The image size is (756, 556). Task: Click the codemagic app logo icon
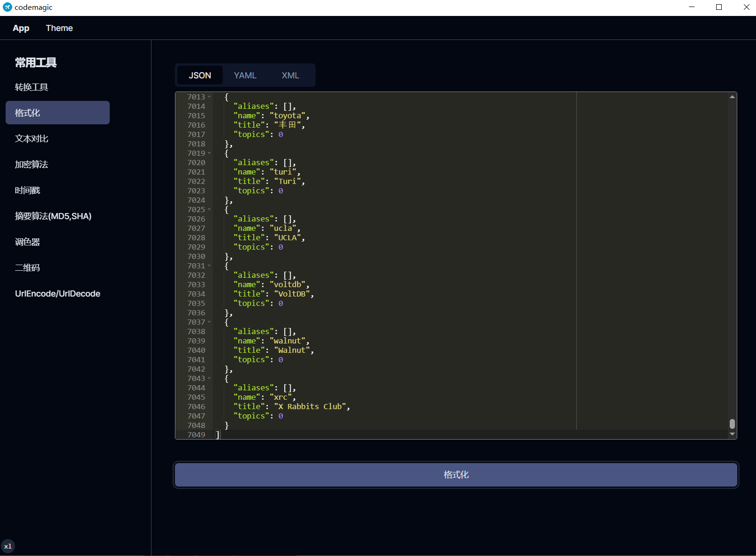[8, 7]
